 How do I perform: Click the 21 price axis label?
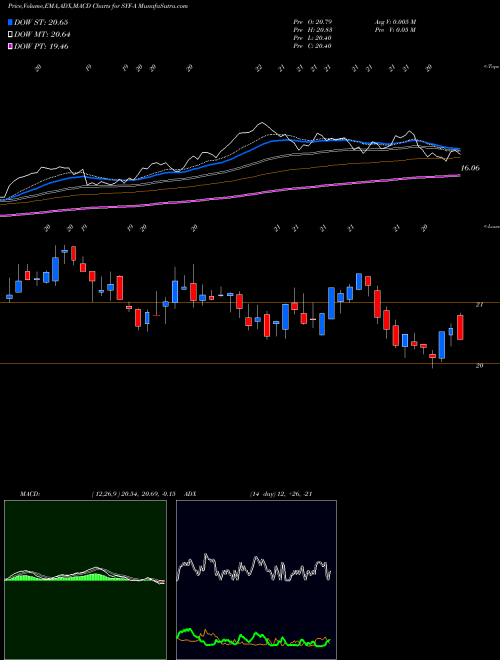479,305
